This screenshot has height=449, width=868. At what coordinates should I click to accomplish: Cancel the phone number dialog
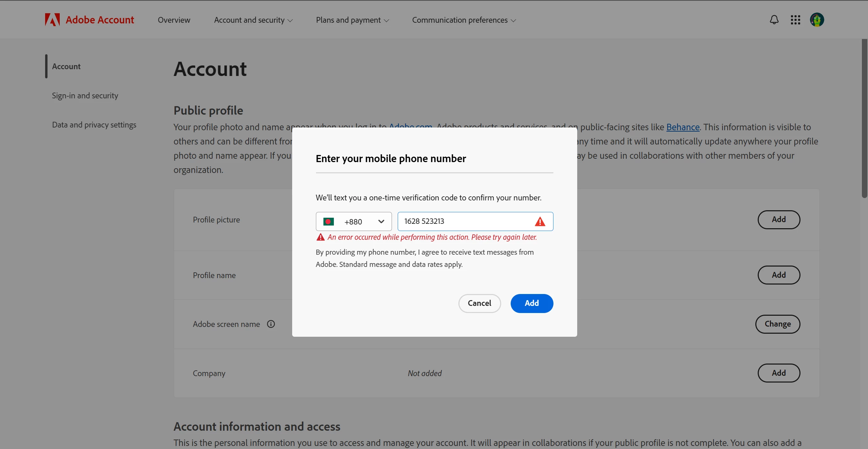pyautogui.click(x=479, y=303)
